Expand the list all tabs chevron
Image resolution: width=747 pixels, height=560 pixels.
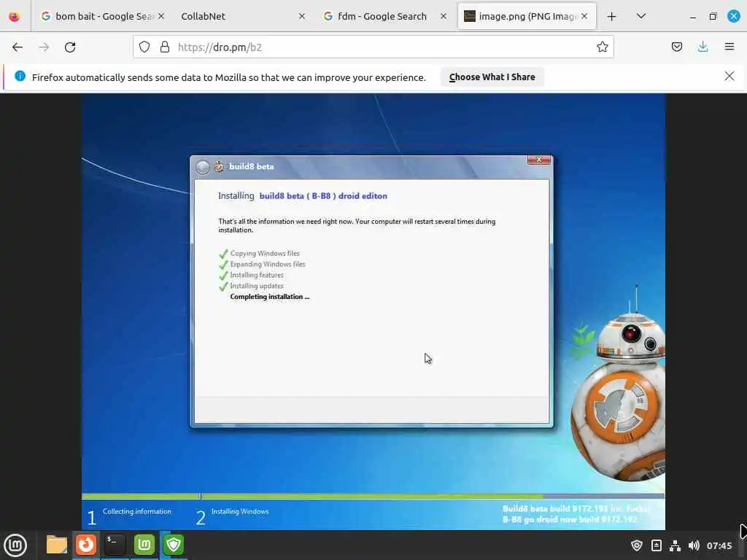click(641, 16)
